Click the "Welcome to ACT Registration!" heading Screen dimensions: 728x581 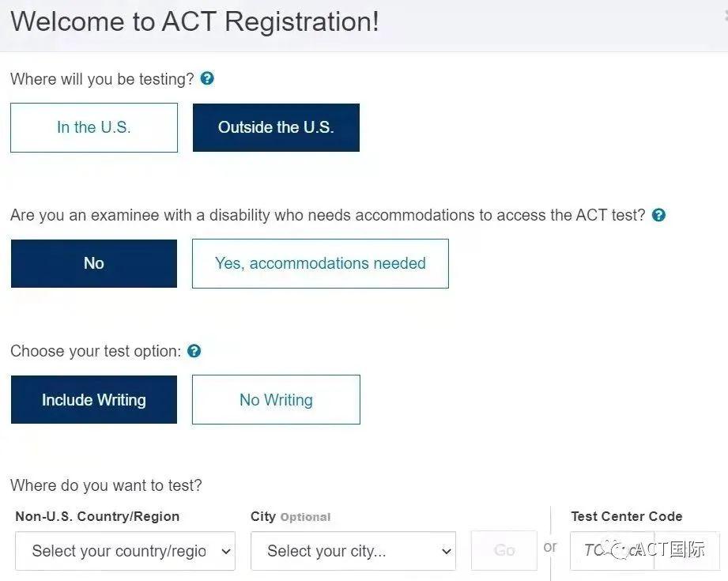click(194, 21)
